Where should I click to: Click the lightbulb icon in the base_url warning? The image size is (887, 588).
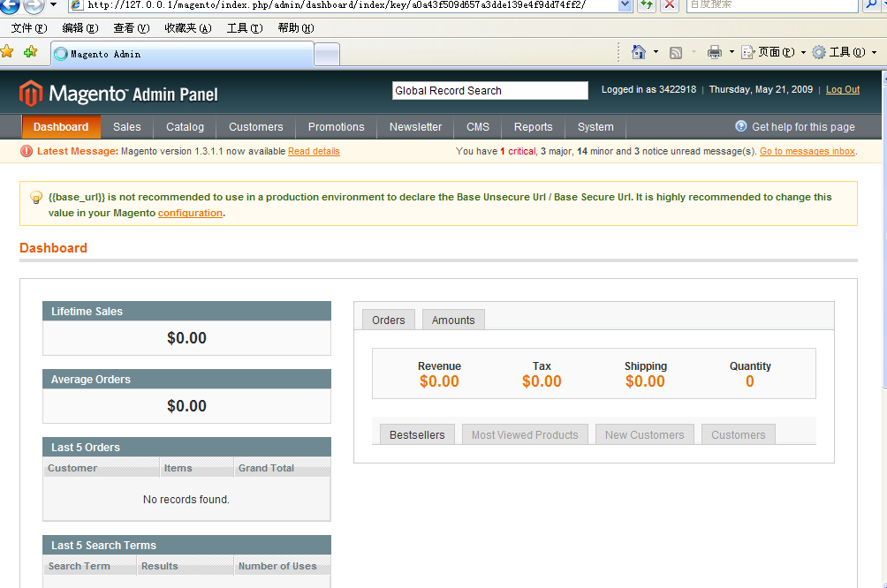point(36,197)
